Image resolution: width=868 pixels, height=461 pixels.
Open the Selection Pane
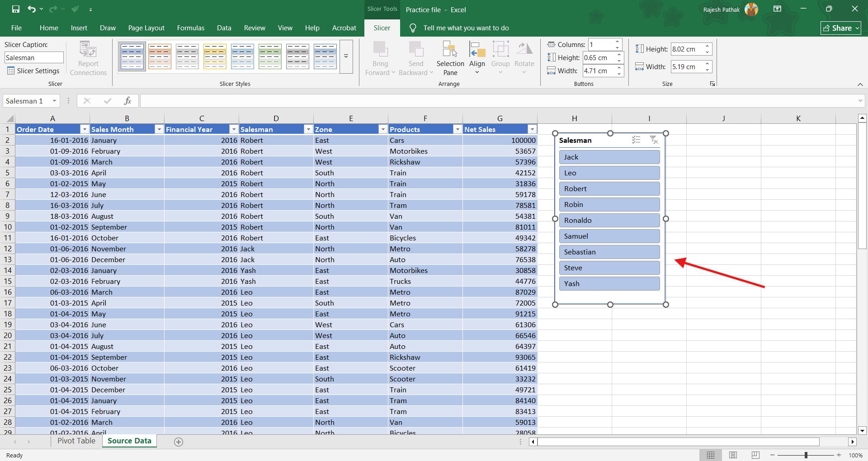pos(450,58)
